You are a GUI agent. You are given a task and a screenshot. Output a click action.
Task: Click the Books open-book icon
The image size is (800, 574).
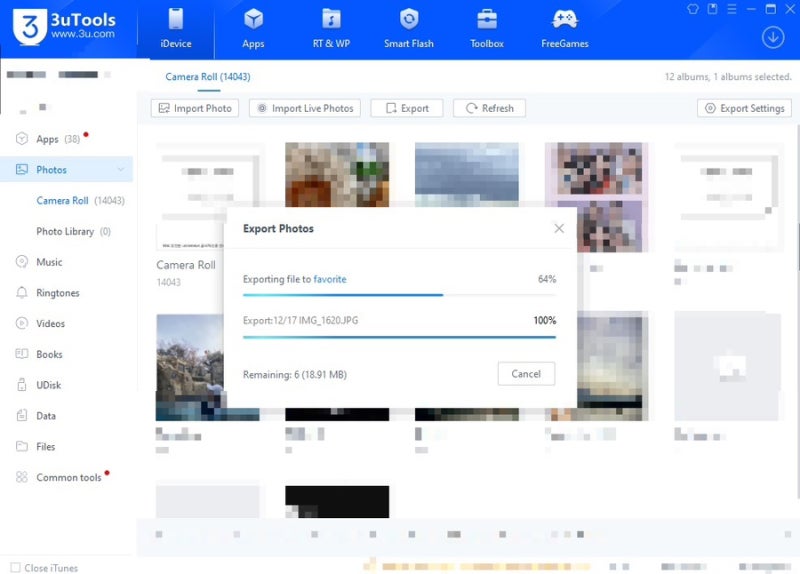click(21, 354)
